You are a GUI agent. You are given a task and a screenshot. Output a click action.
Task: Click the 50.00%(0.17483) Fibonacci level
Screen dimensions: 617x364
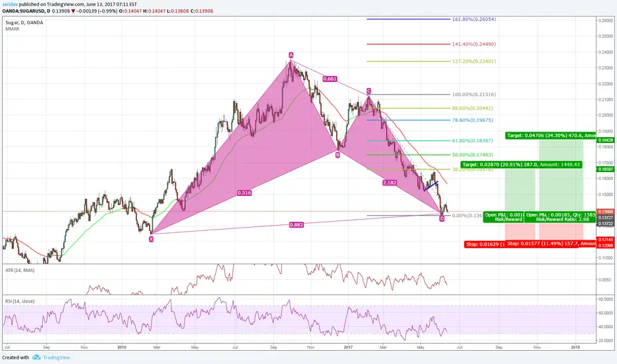coord(472,155)
